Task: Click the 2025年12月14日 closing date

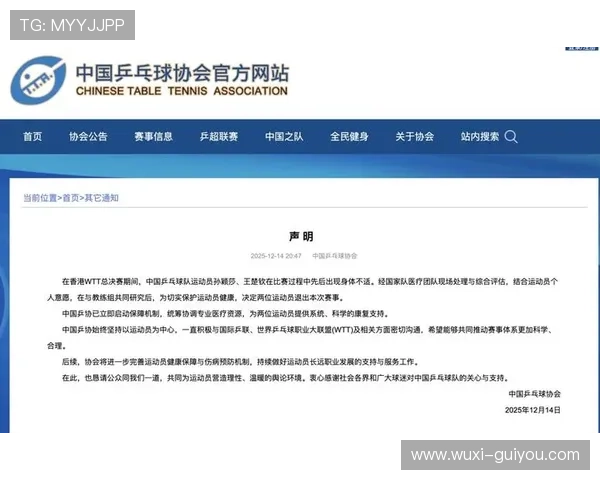Action: (x=533, y=410)
